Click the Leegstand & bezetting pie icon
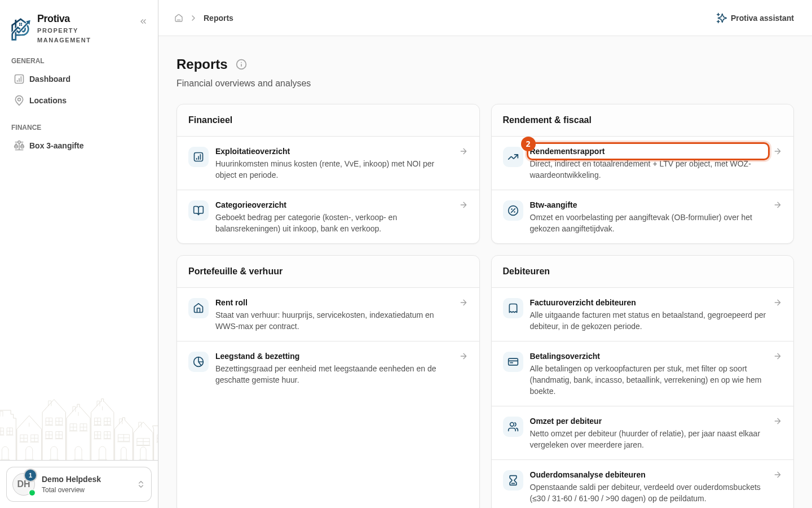The width and height of the screenshot is (812, 508). 198,362
